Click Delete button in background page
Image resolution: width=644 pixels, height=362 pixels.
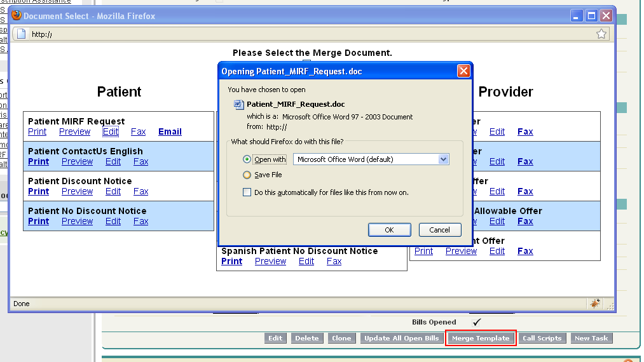[x=307, y=339]
